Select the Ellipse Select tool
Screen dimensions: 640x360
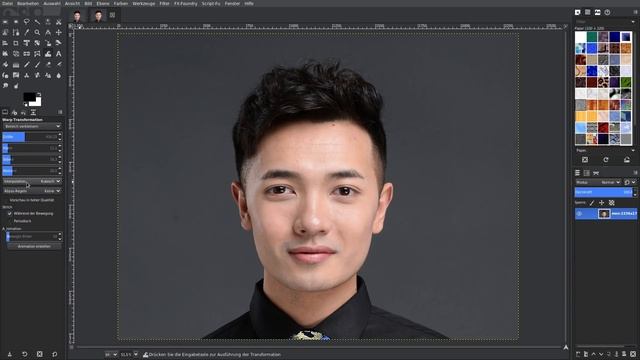(x=16, y=22)
